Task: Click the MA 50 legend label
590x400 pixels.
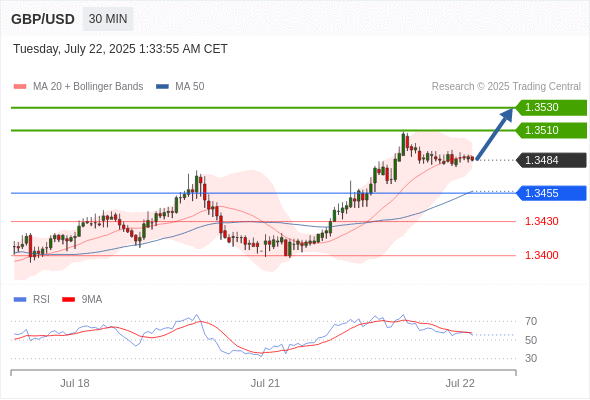Action: point(190,87)
